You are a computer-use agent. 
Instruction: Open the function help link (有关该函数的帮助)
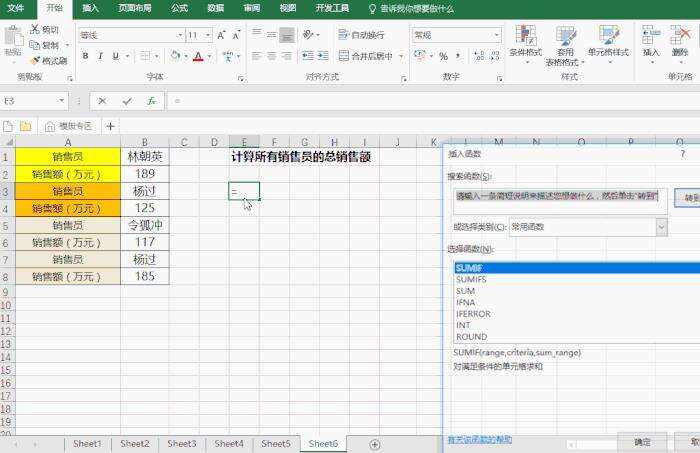(x=479, y=440)
